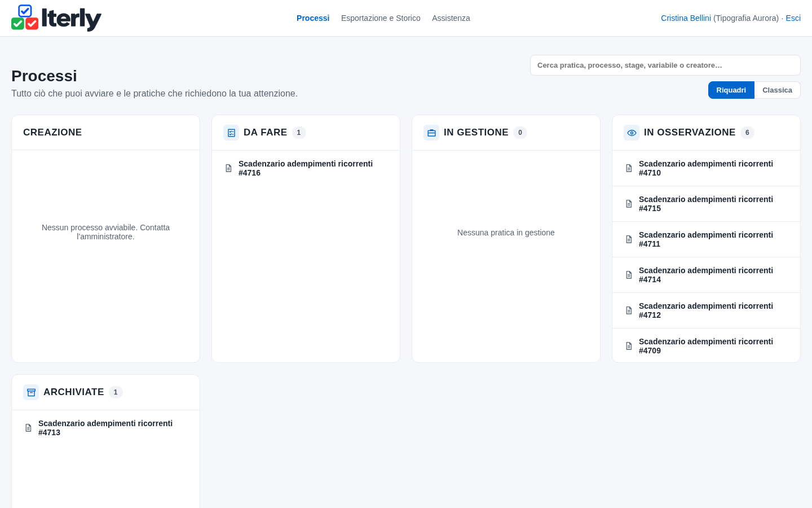
Task: Click the Archiviate count badge
Action: [116, 392]
